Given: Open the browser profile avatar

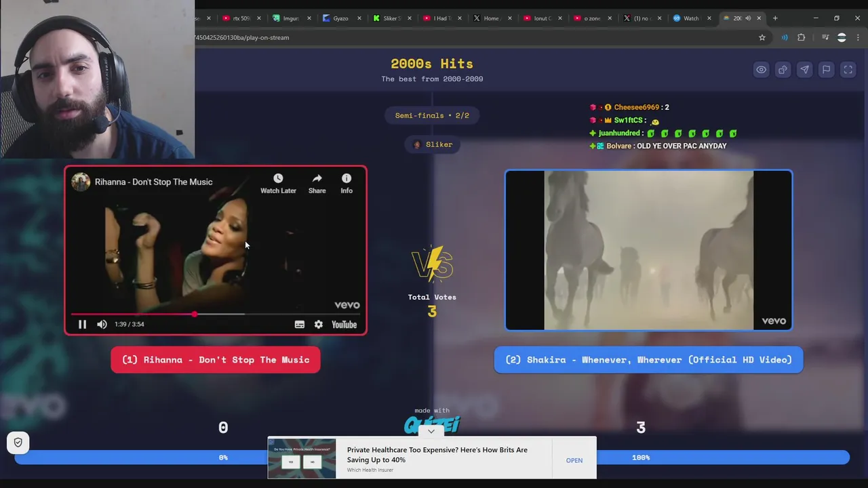Looking at the screenshot, I should click(842, 37).
